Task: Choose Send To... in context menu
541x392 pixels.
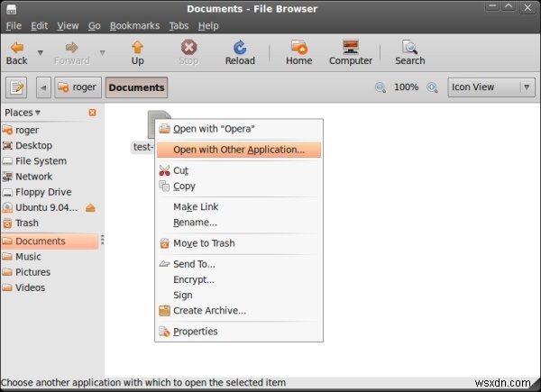Action: 239,264
